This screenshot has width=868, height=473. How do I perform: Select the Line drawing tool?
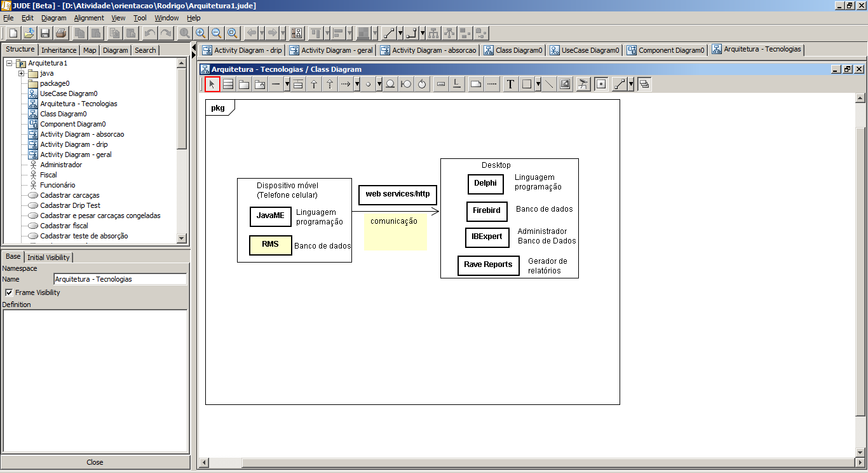(549, 84)
